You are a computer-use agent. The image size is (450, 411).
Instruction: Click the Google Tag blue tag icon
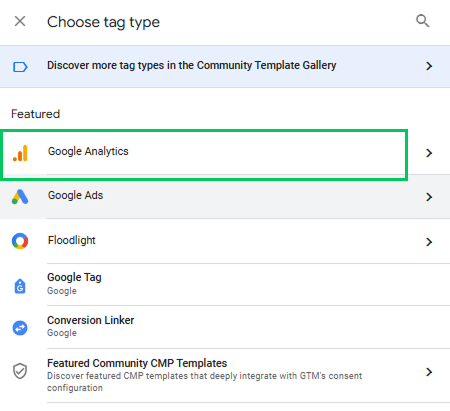[20, 286]
